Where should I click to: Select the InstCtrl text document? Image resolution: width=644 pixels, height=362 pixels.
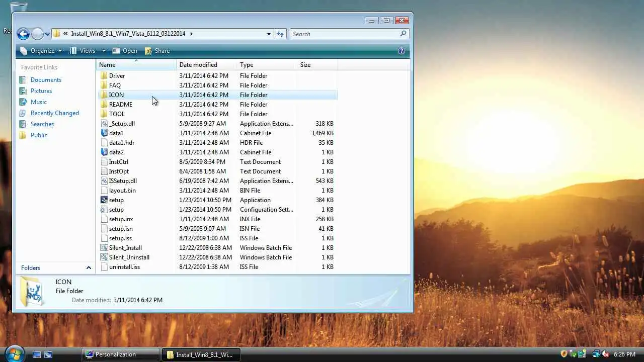(119, 162)
